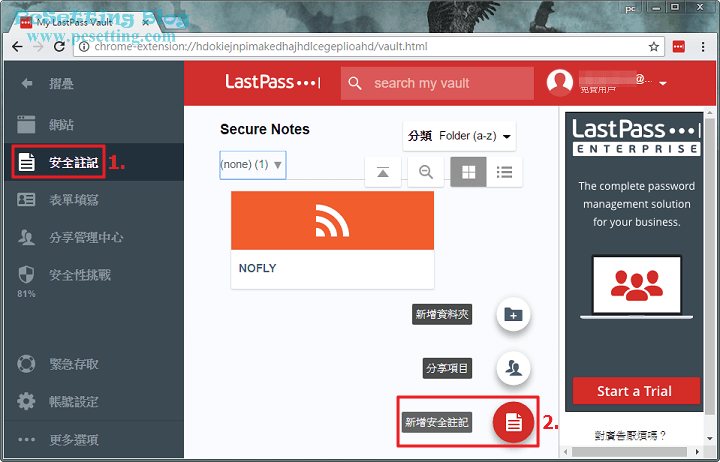Image resolution: width=720 pixels, height=462 pixels.
Task: Collapse the sidebar with 摺疊
Action: 60,84
